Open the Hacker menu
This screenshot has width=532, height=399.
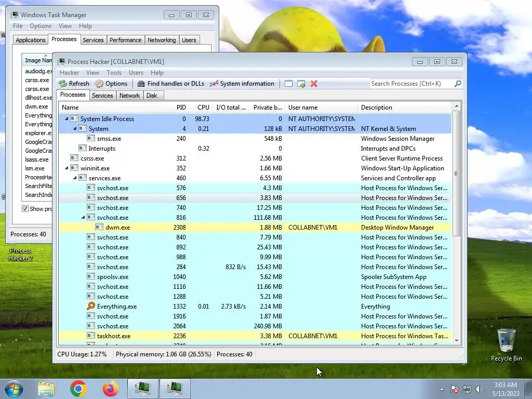tap(69, 73)
